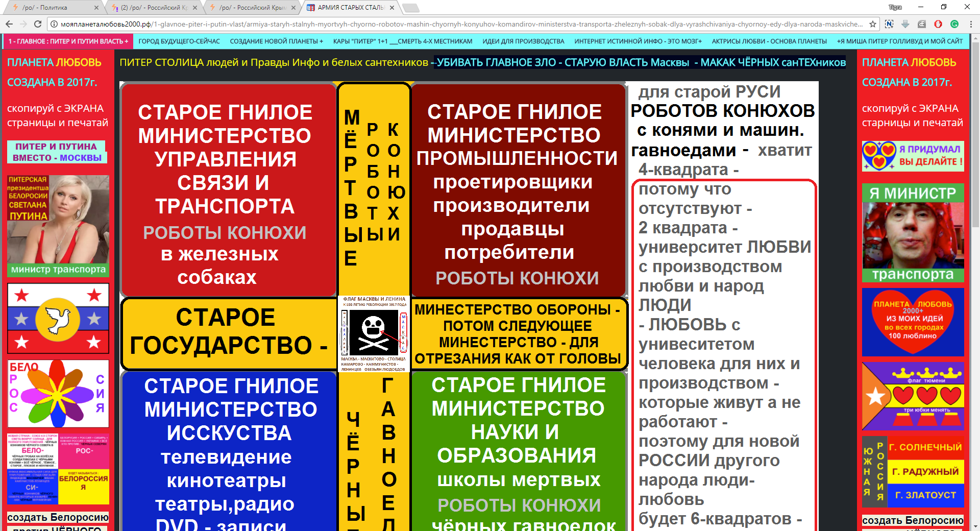Open the 'КАРЫ "ПИТЕР" 1+1' menu item
The height and width of the screenshot is (531, 980).
[403, 41]
